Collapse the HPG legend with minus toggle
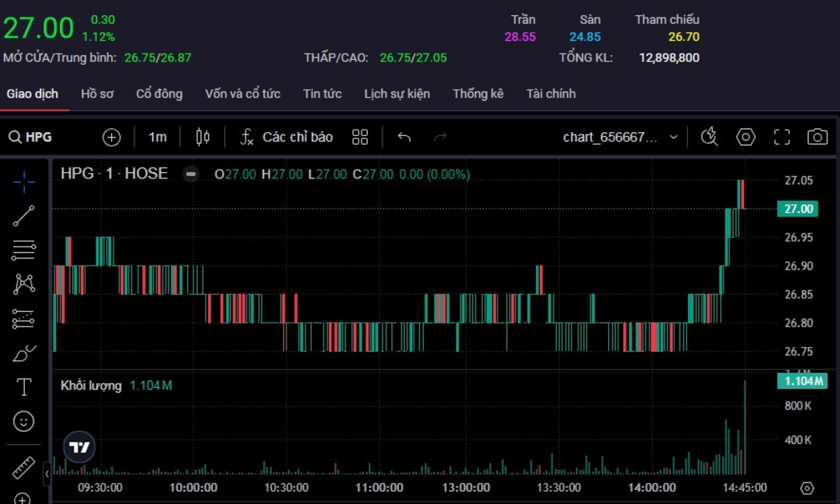 (x=190, y=174)
